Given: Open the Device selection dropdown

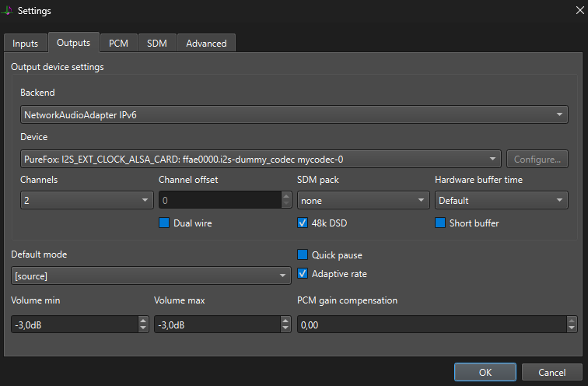Looking at the screenshot, I should coord(261,160).
